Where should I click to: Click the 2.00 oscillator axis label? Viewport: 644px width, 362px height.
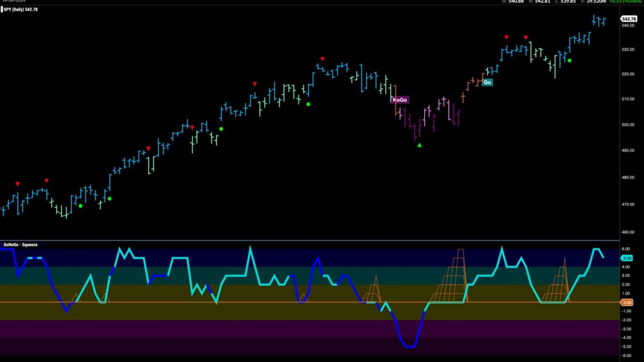625,284
